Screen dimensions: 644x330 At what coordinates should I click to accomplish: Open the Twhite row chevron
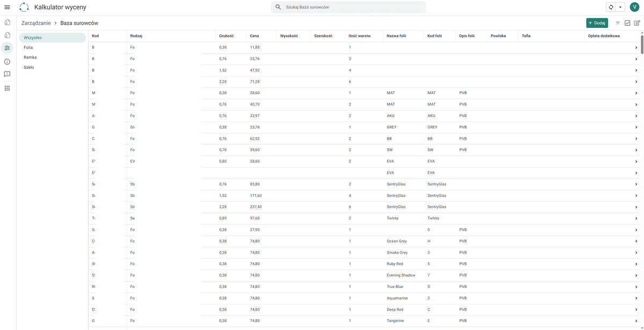coord(636,218)
